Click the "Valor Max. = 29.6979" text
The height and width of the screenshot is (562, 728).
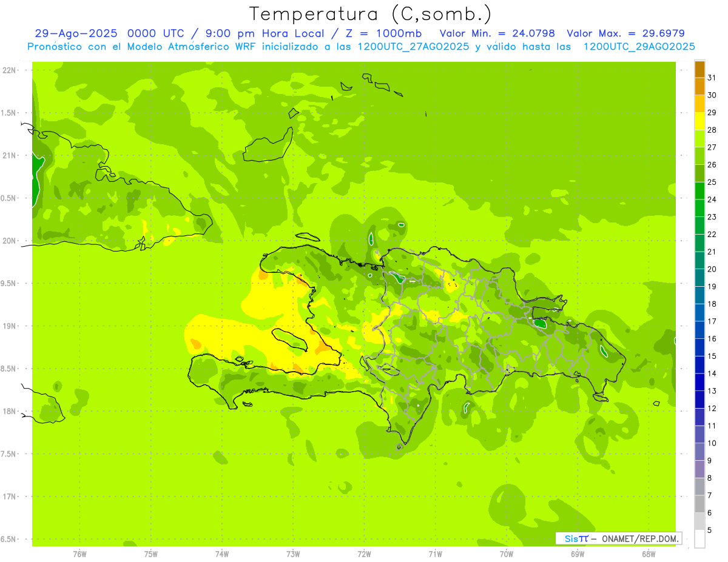[x=626, y=33]
